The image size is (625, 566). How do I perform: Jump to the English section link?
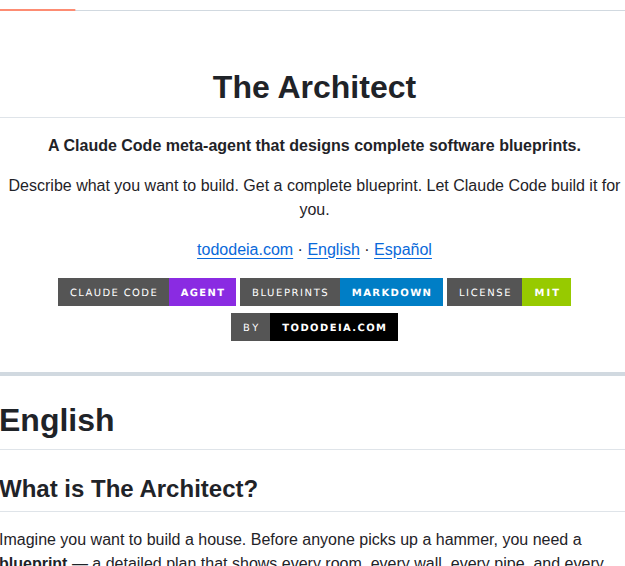(x=333, y=250)
